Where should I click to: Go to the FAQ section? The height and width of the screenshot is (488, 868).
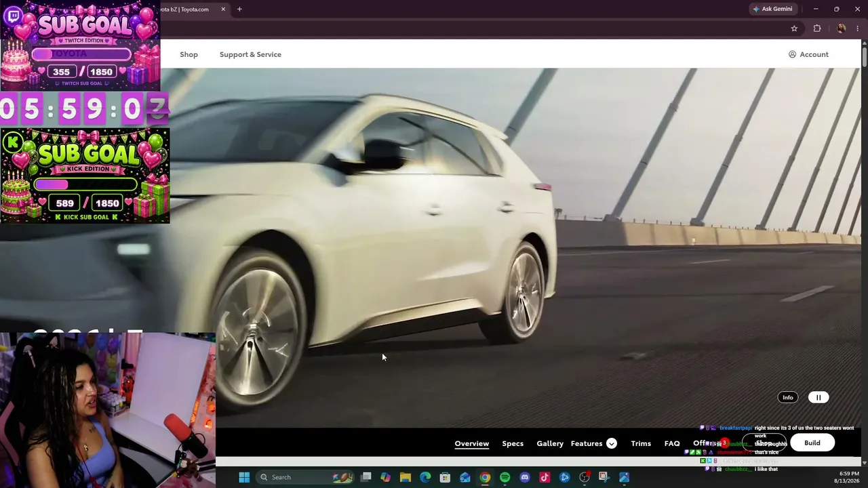coord(672,443)
